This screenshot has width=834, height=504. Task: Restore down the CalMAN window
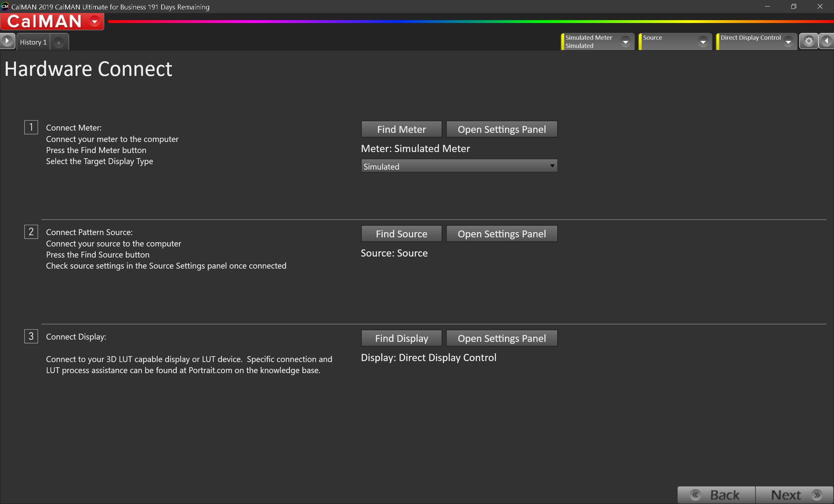(x=794, y=7)
